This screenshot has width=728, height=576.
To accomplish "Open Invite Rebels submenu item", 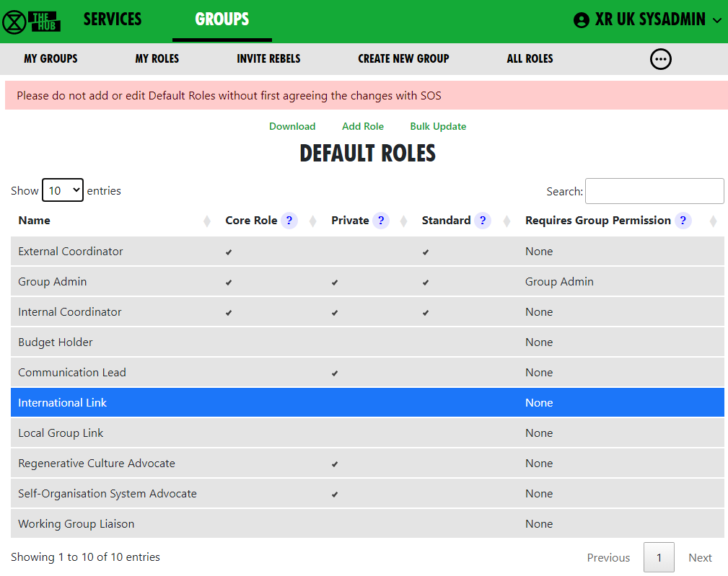I will coord(268,59).
